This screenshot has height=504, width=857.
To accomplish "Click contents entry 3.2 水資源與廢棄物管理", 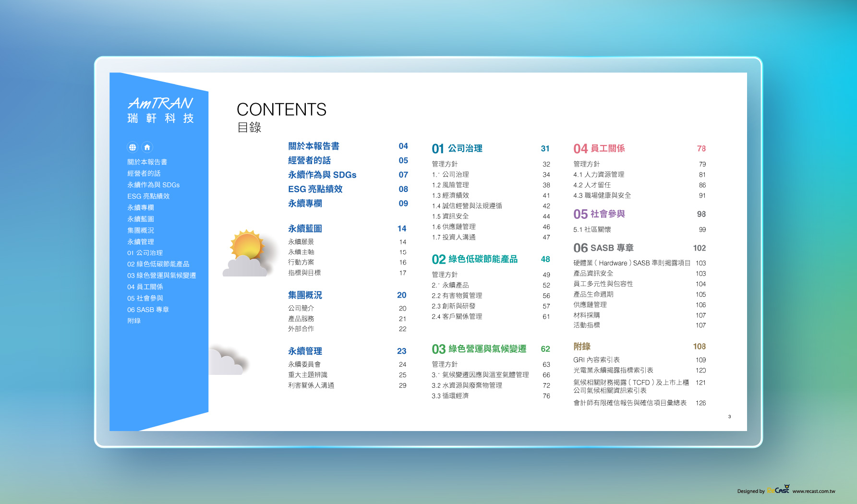I will (x=467, y=385).
